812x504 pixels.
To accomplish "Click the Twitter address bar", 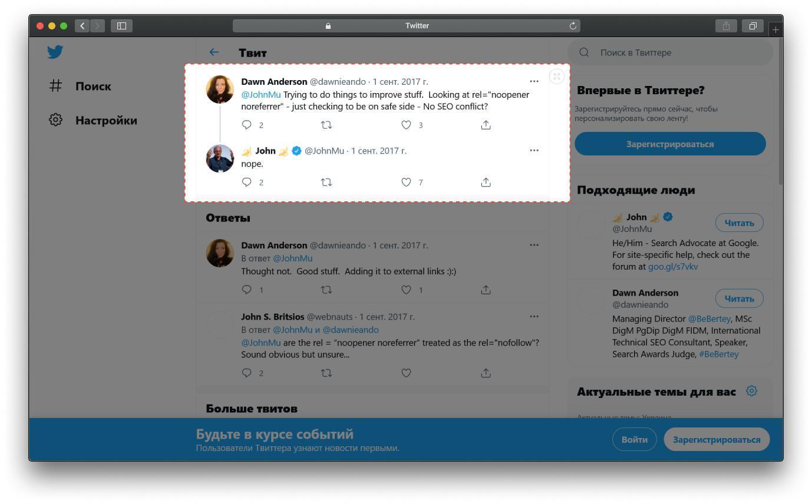I will pyautogui.click(x=407, y=26).
